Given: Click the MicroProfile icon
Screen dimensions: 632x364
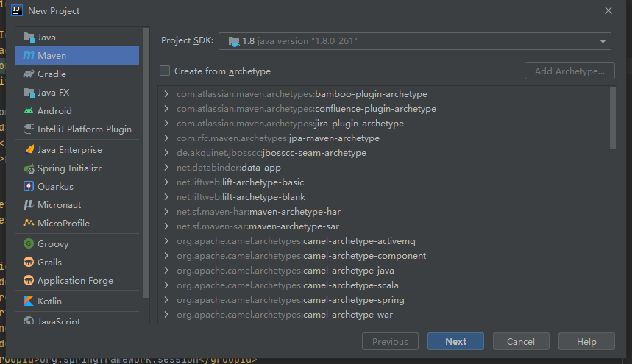Looking at the screenshot, I should pos(29,223).
